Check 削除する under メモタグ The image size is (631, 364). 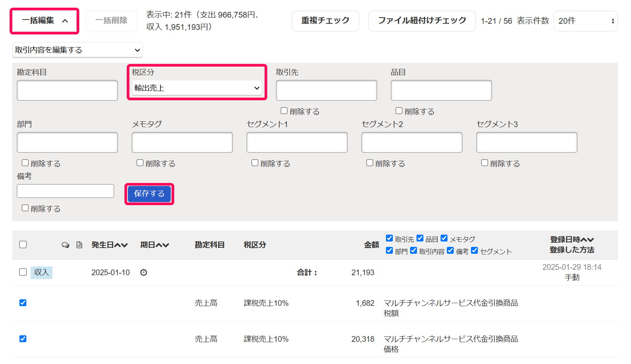point(140,163)
